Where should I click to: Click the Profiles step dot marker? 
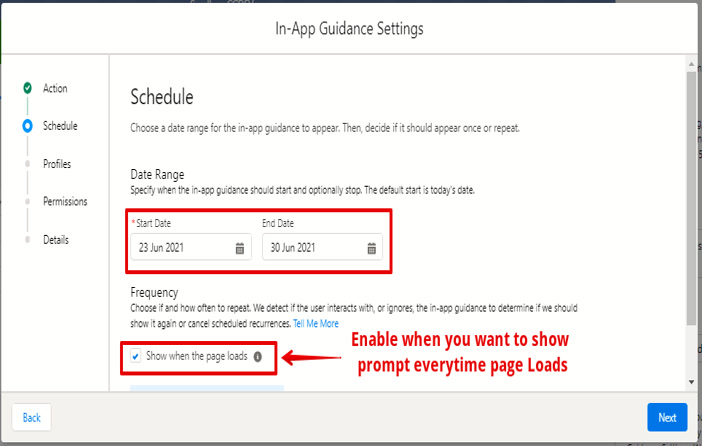tap(27, 164)
